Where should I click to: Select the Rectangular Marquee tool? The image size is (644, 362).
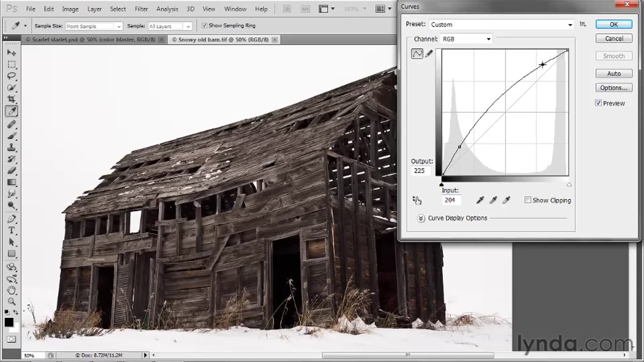point(11,64)
